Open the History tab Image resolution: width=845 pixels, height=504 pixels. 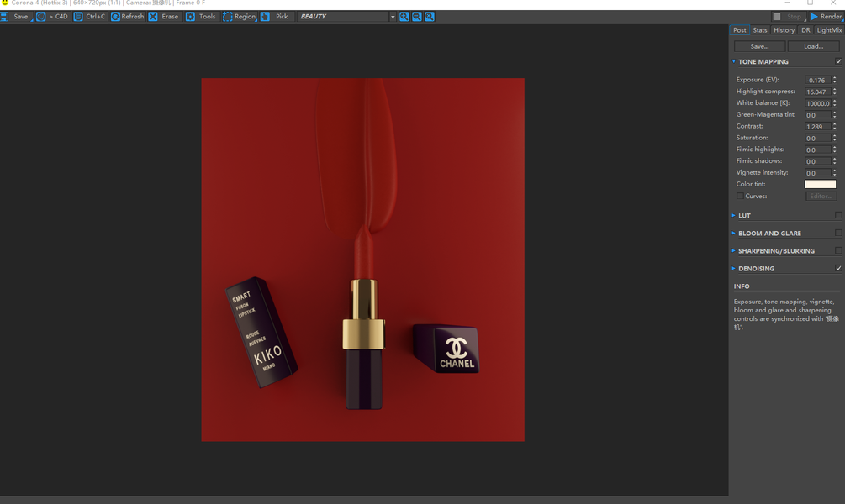click(784, 30)
